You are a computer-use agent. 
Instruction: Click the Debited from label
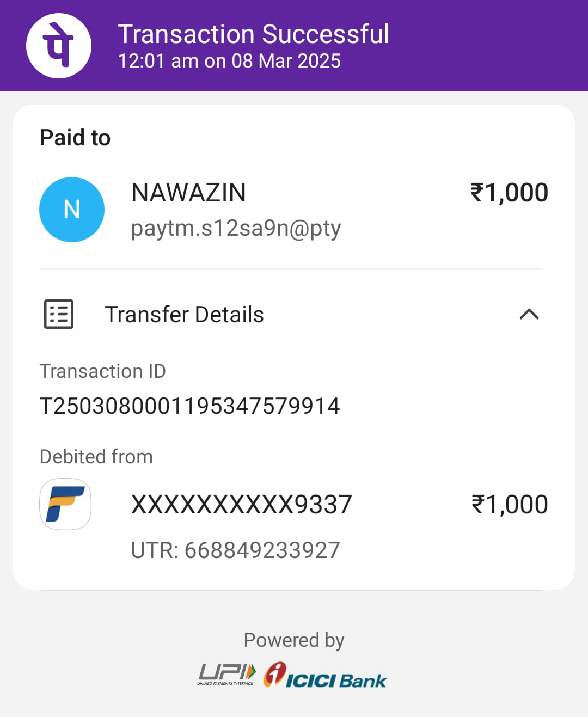96,457
